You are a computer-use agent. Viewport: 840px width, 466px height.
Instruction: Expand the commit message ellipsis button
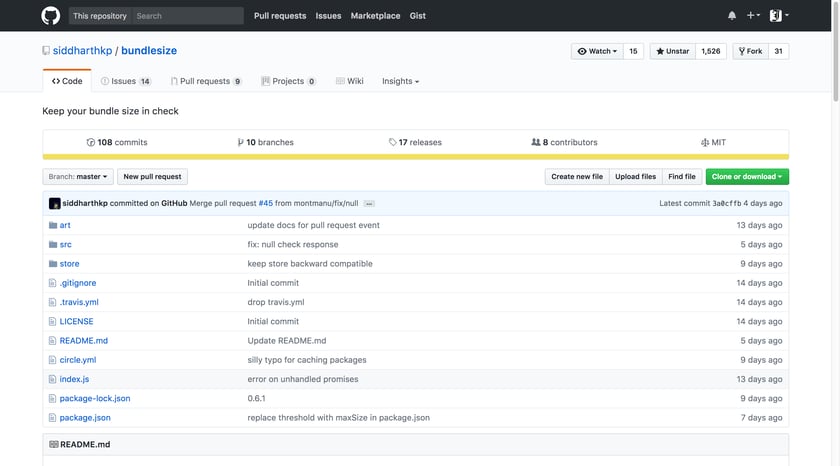tap(369, 204)
